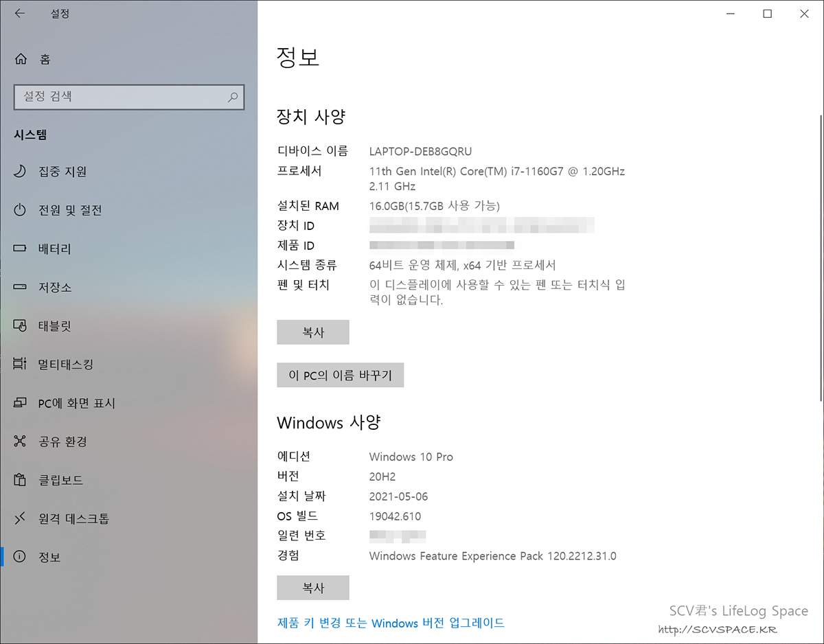Click the search magnifier icon
Screen dimensions: 824x644
233,97
